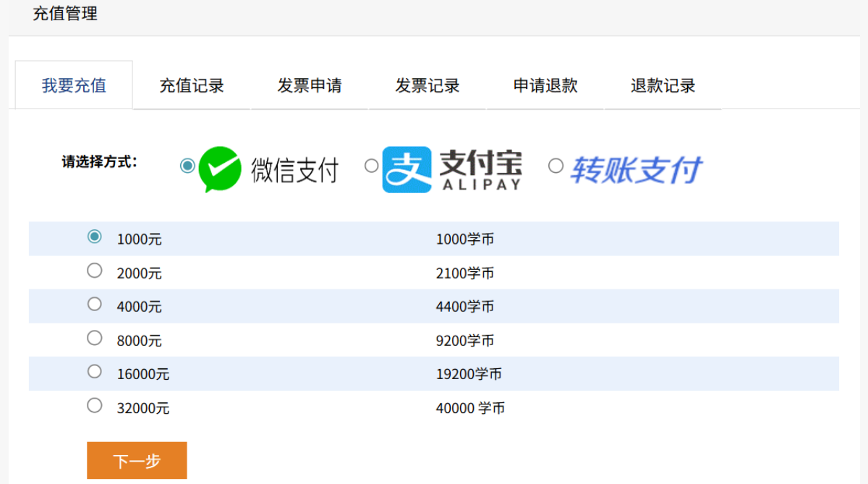Click the 40000 学币 amount text
This screenshot has height=484, width=868.
pyautogui.click(x=470, y=408)
